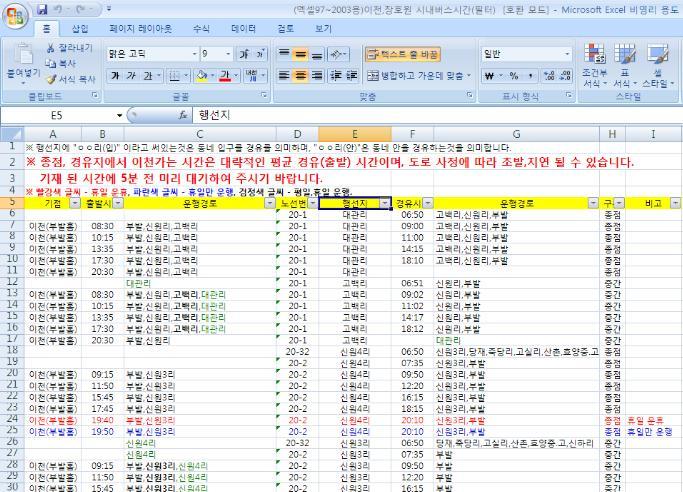Decrease the decimal places
The image size is (683, 492).
566,76
